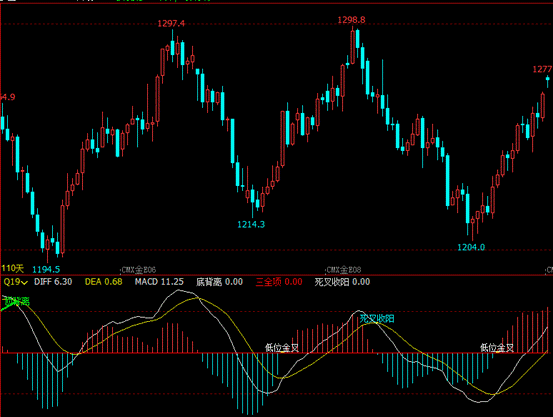The height and width of the screenshot is (417, 553).
Task: Click the 1277 price label at right edge
Action: pos(542,70)
